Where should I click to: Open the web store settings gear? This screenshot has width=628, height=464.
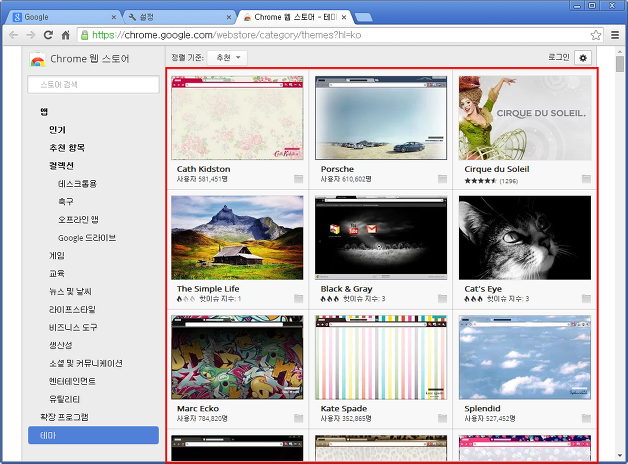point(583,58)
